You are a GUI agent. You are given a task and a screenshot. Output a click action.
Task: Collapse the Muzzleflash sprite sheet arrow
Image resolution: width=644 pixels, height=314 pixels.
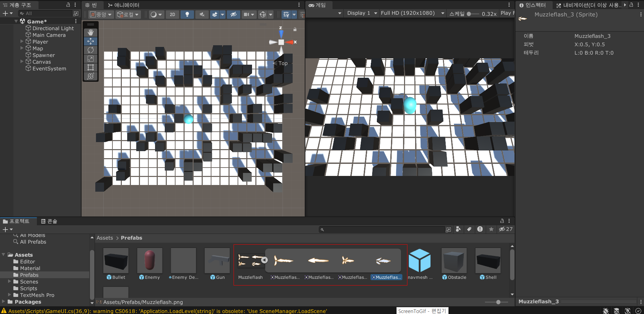[x=264, y=260]
